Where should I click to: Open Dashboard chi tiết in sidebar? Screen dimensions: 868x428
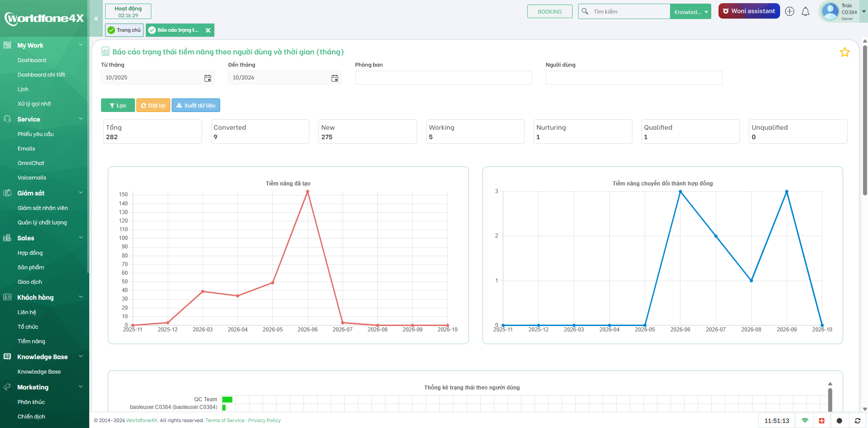[41, 75]
